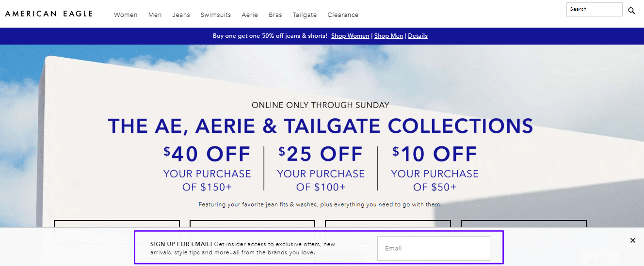Browse the Swimsuits category
The width and height of the screenshot is (644, 266).
(x=216, y=15)
